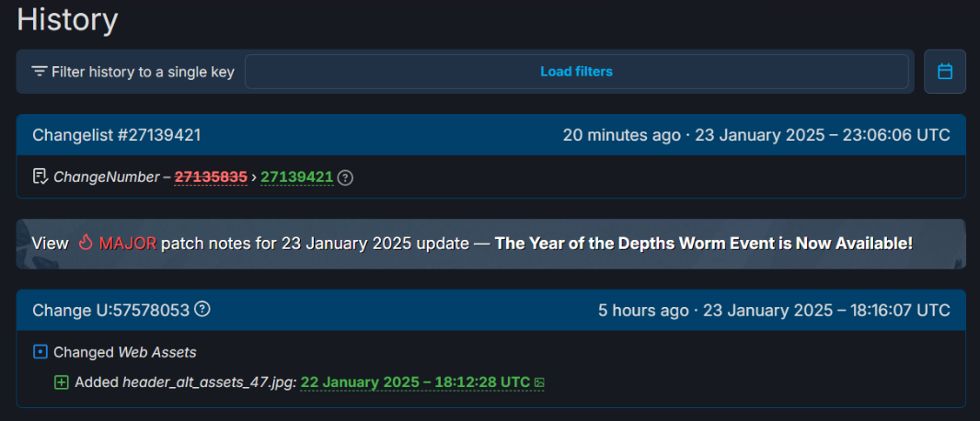This screenshot has width=980, height=421.
Task: Open the Year of the Depths Worm patch notes
Action: (704, 244)
